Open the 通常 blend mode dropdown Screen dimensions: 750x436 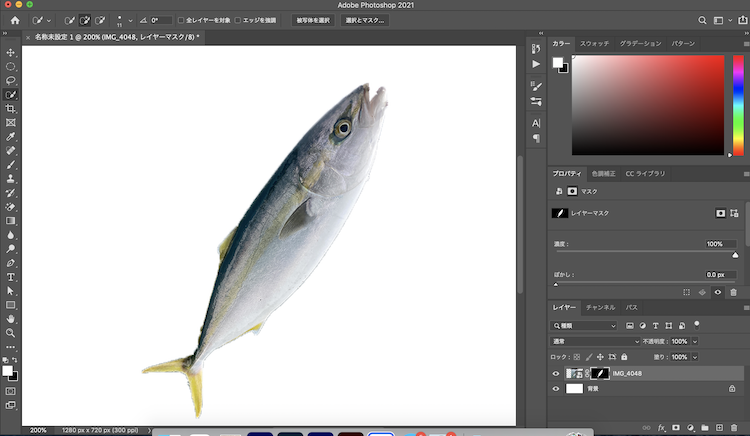point(595,341)
